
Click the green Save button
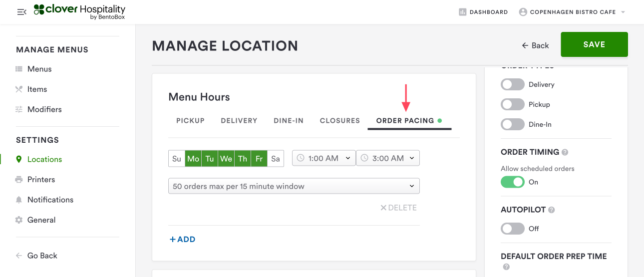point(594,44)
